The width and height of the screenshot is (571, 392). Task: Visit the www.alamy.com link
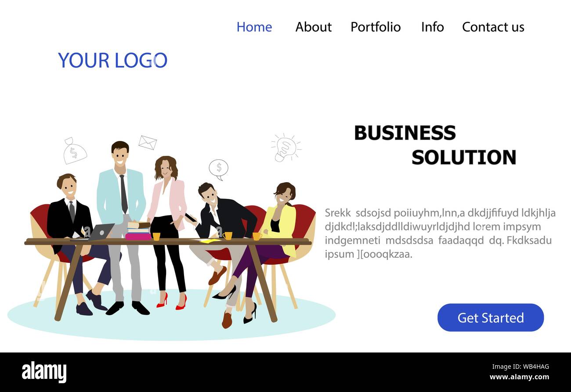tap(519, 377)
